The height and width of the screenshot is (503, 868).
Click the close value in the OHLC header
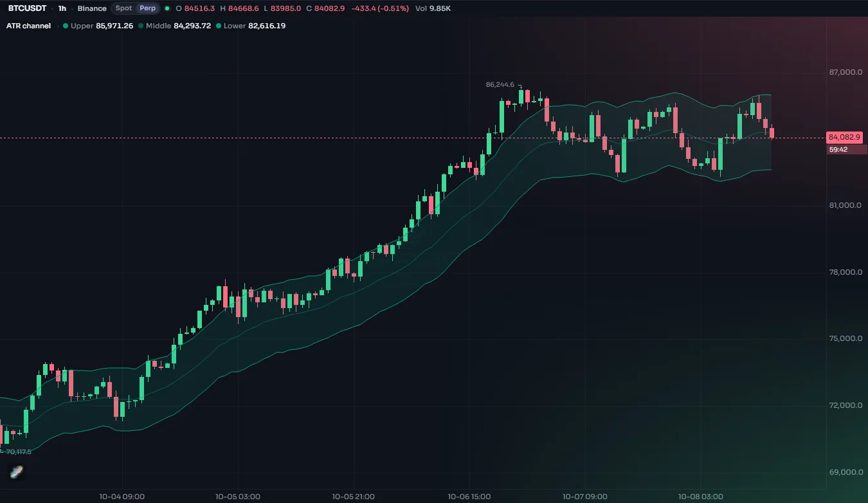click(x=329, y=8)
